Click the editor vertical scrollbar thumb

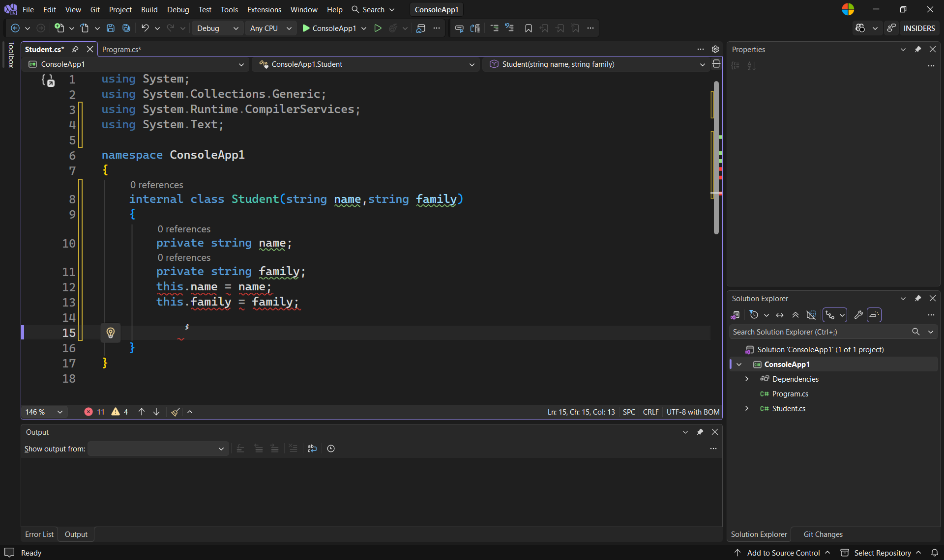coord(716,157)
